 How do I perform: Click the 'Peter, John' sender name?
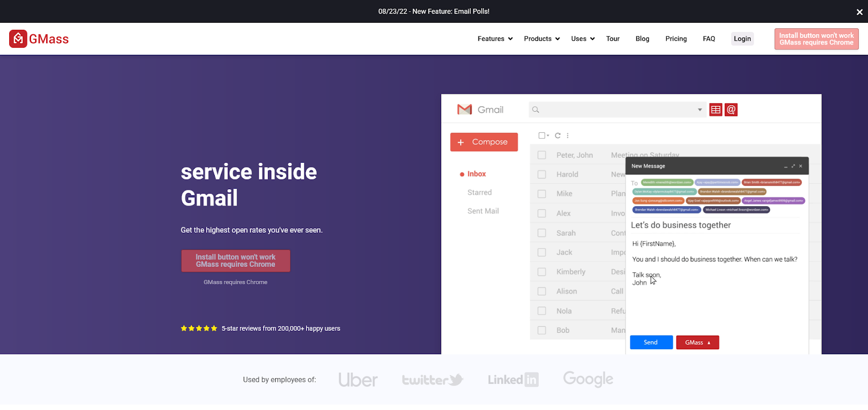575,155
